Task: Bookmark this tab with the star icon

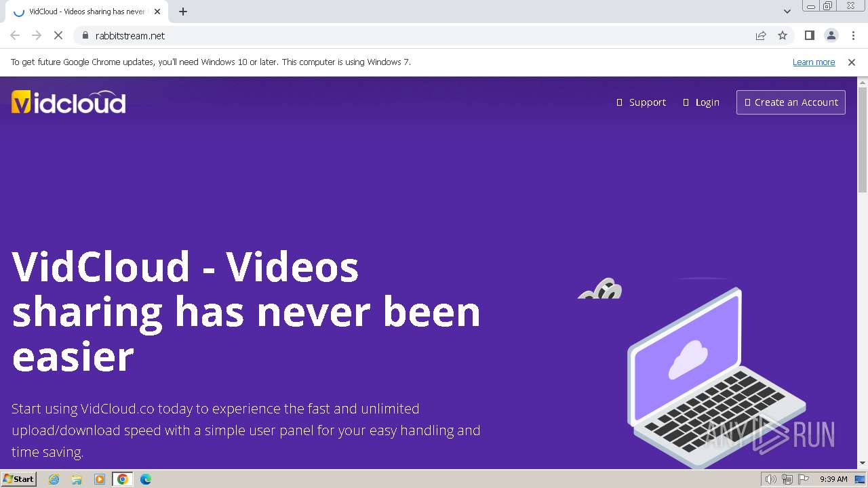Action: click(x=783, y=35)
